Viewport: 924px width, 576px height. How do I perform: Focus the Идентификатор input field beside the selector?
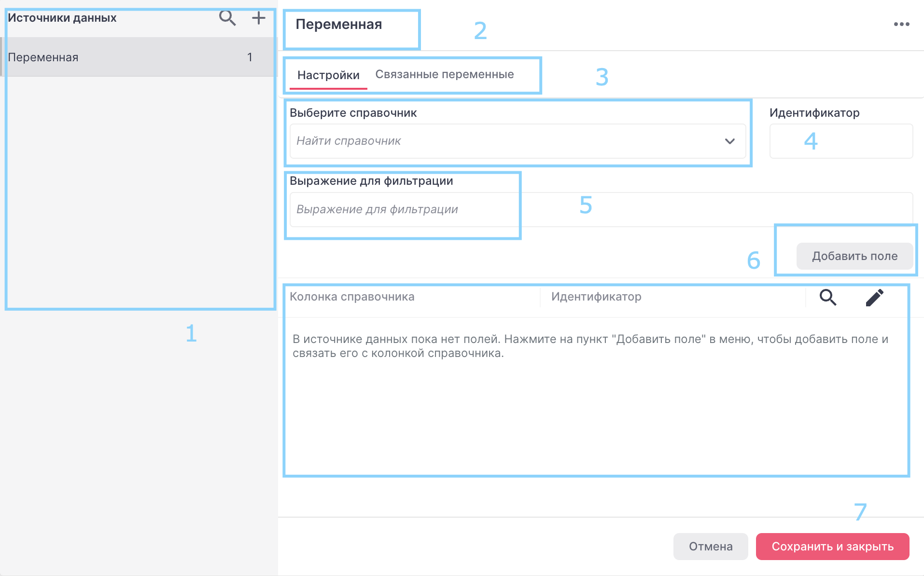(840, 141)
